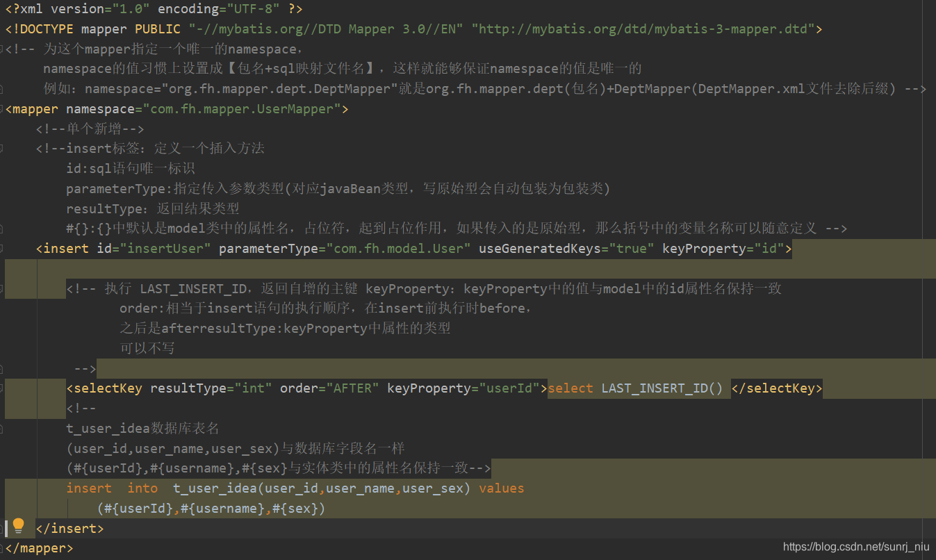Toggle fold marker beside the <selectKey line
Image resolution: width=936 pixels, height=560 pixels.
coord(2,388)
